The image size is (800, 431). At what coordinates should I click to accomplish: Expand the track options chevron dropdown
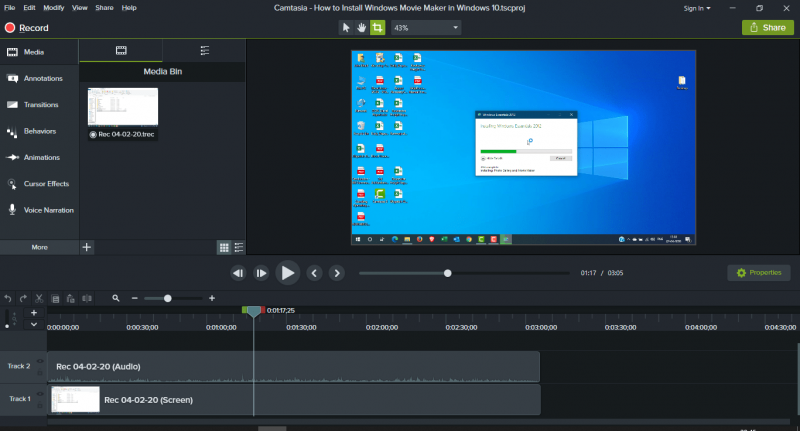(x=34, y=324)
